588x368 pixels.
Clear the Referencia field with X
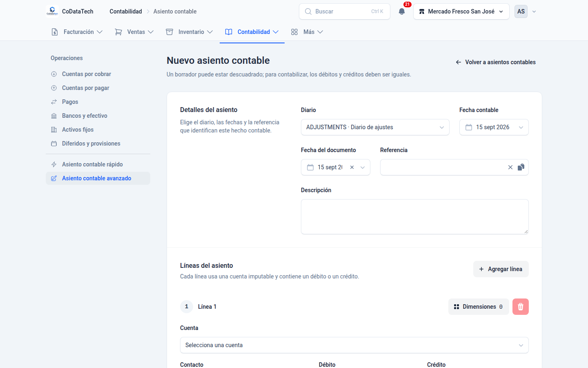click(x=510, y=167)
